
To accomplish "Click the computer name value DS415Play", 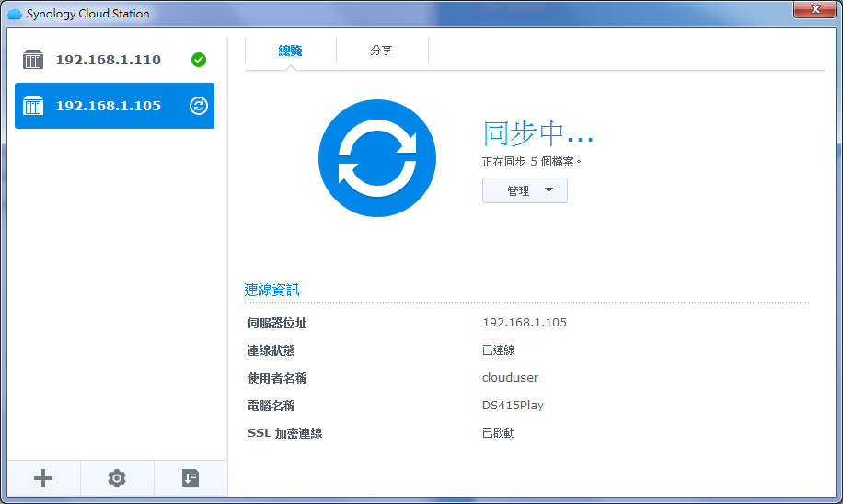I will [513, 406].
